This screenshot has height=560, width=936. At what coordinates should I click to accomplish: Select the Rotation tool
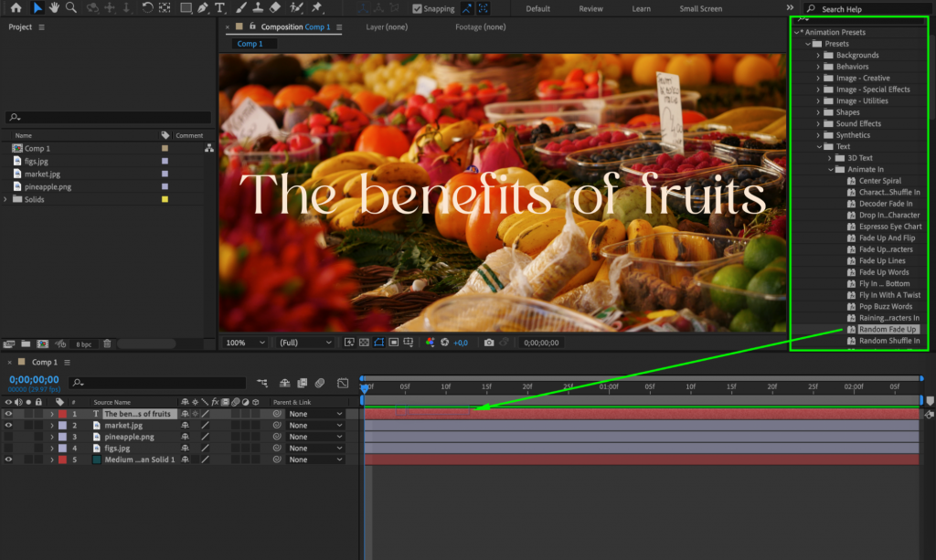click(148, 8)
